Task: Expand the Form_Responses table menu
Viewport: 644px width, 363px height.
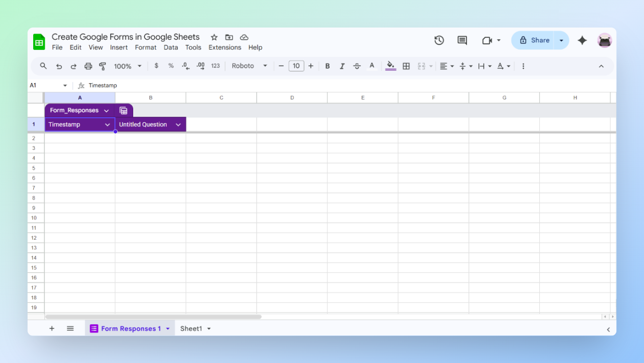Action: 106,111
